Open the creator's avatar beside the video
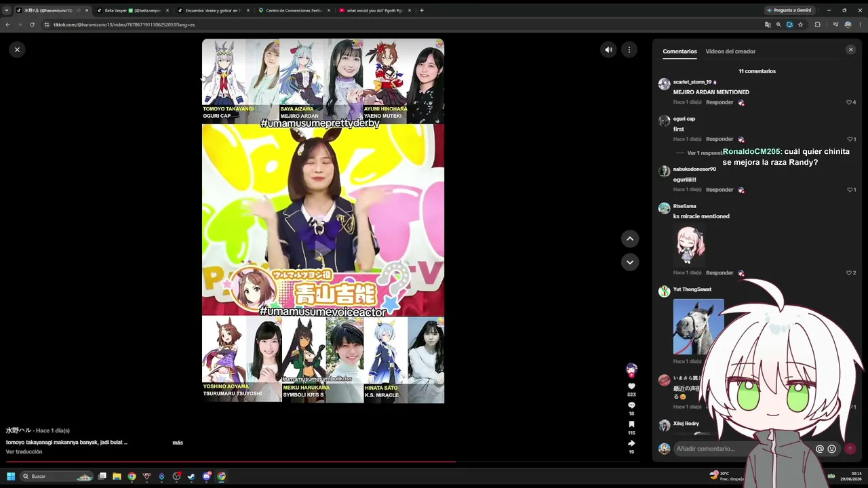This screenshot has width=868, height=488. pos(631,369)
